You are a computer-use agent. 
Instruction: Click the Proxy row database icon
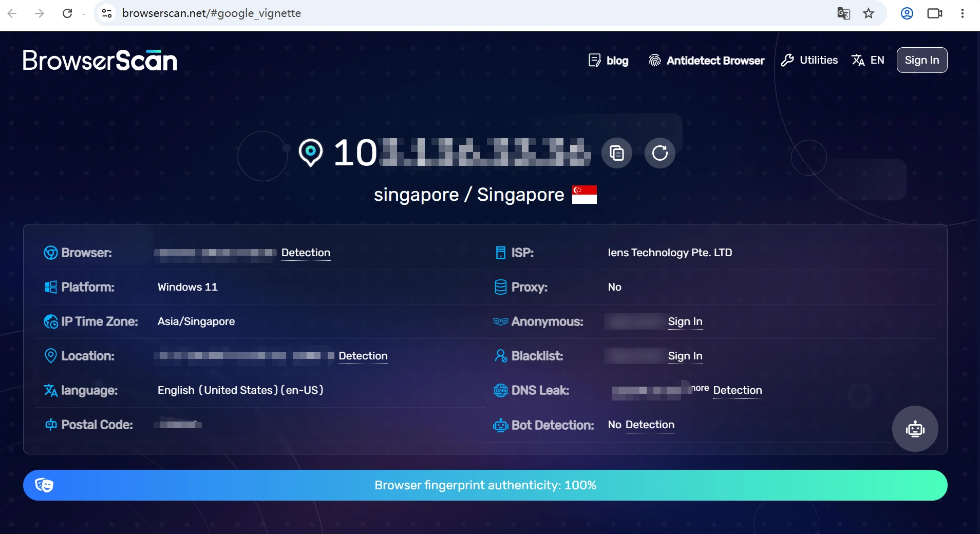click(x=501, y=287)
